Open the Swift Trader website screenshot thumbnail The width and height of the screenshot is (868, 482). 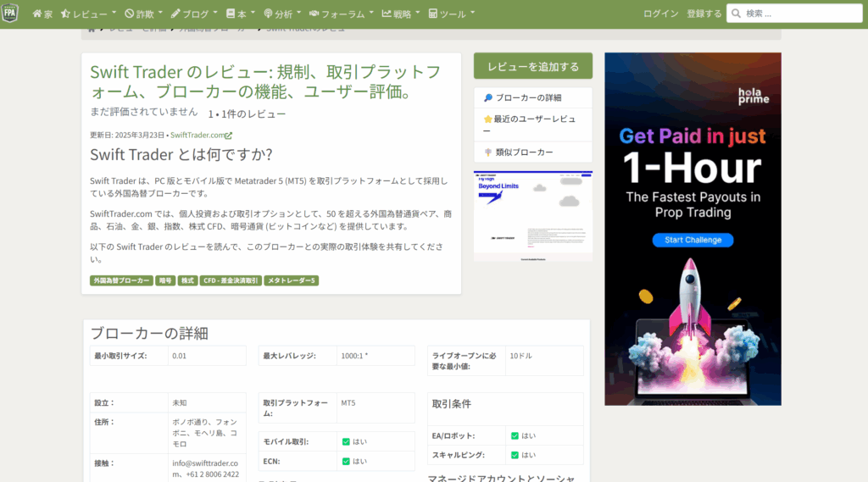click(x=533, y=216)
